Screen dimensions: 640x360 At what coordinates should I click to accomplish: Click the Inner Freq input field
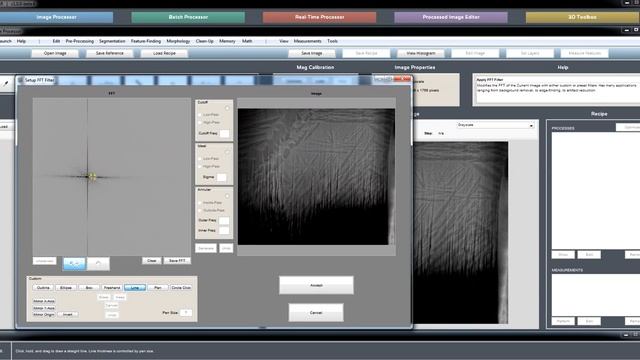(x=224, y=231)
